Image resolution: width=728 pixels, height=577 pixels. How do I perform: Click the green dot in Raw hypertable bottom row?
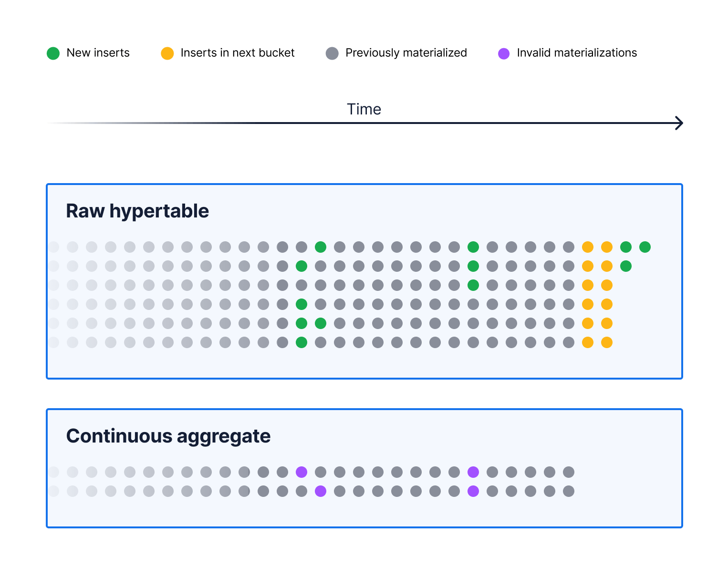[x=302, y=342]
